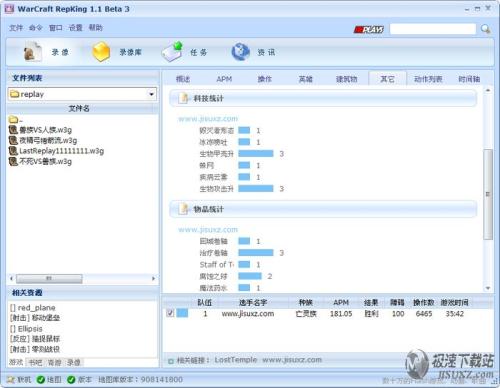Click the 联机 online status icon
500x388 pixels.
11,380
